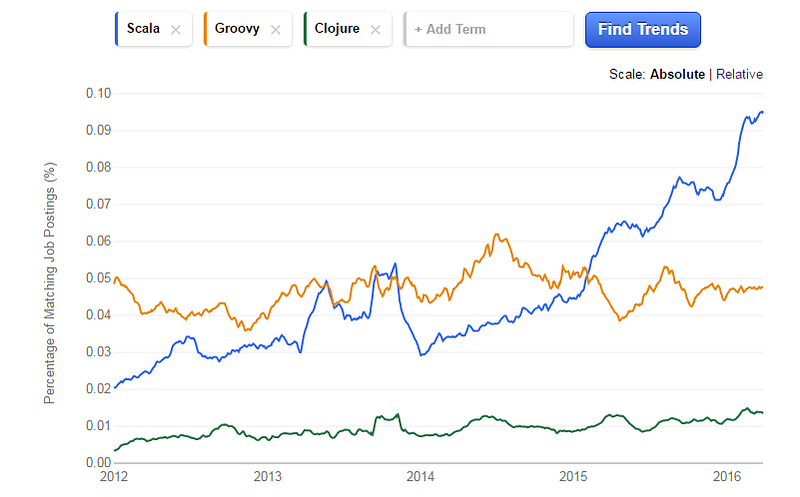Delete the Clojure term using its X
The height and width of the screenshot is (497, 800).
376,30
